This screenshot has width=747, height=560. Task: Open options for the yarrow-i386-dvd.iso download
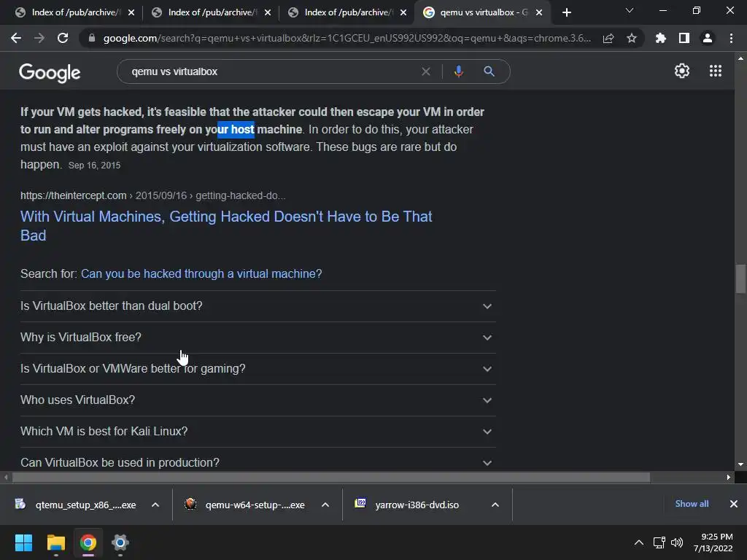[x=495, y=505]
